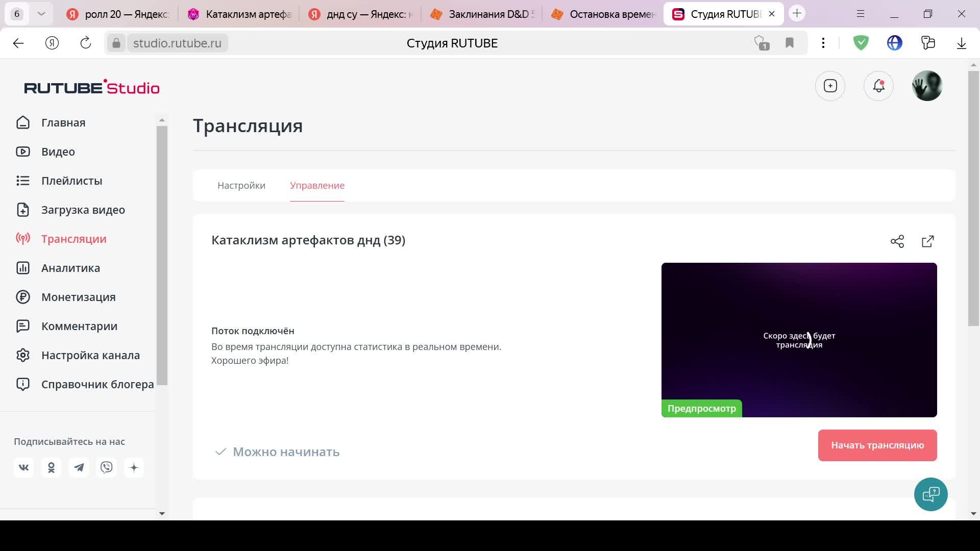Click the blocked-trackers shield counter icon
980x551 pixels.
(762, 43)
